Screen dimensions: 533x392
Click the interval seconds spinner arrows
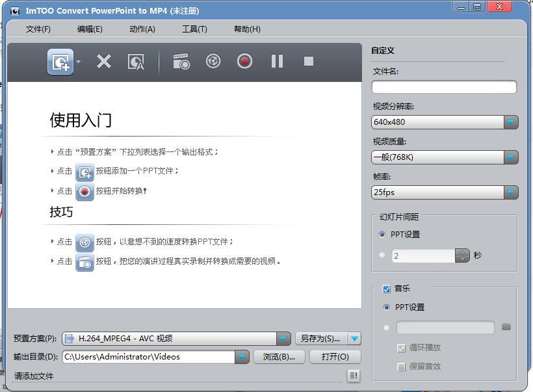462,255
